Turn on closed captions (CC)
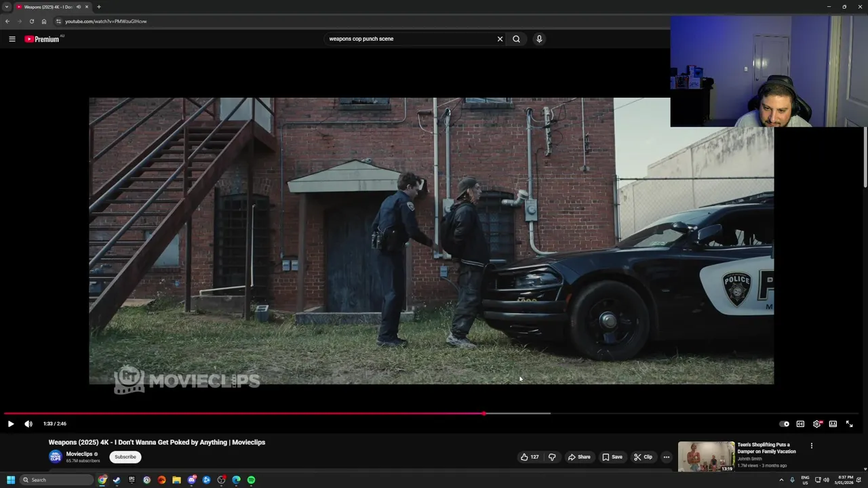This screenshot has height=488, width=868. (x=800, y=424)
